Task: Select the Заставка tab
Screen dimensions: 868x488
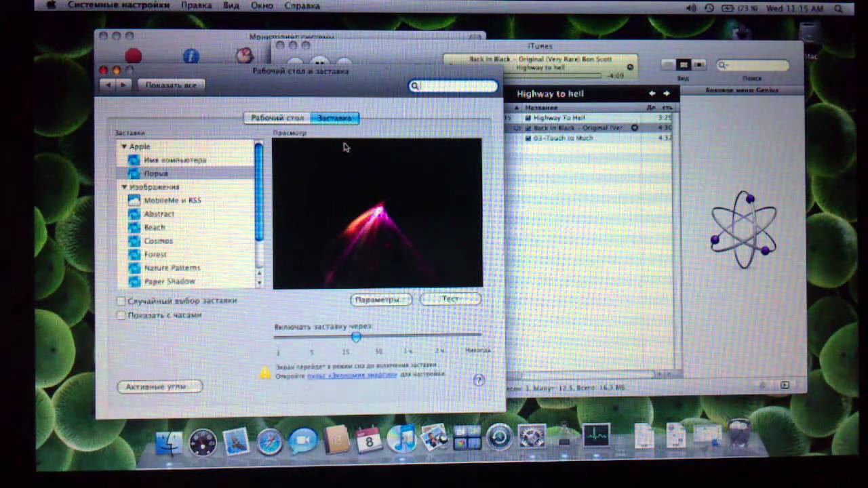Action: tap(335, 118)
